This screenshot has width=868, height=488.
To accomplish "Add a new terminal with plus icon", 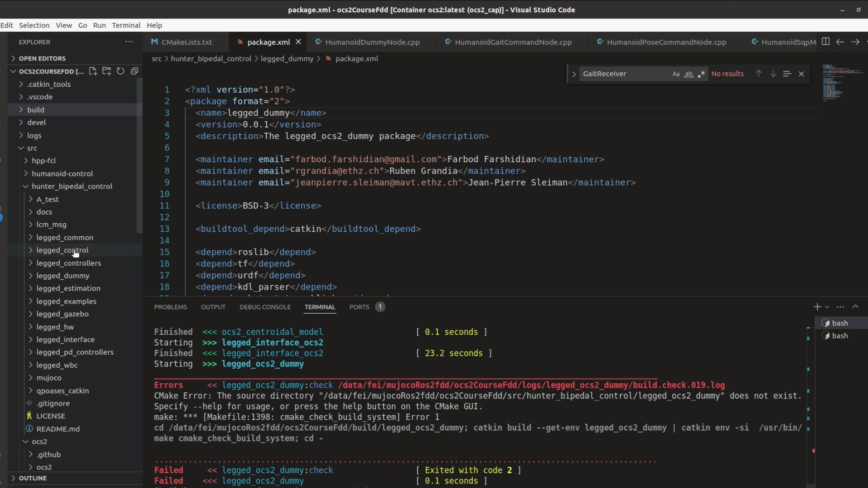I will [x=817, y=307].
